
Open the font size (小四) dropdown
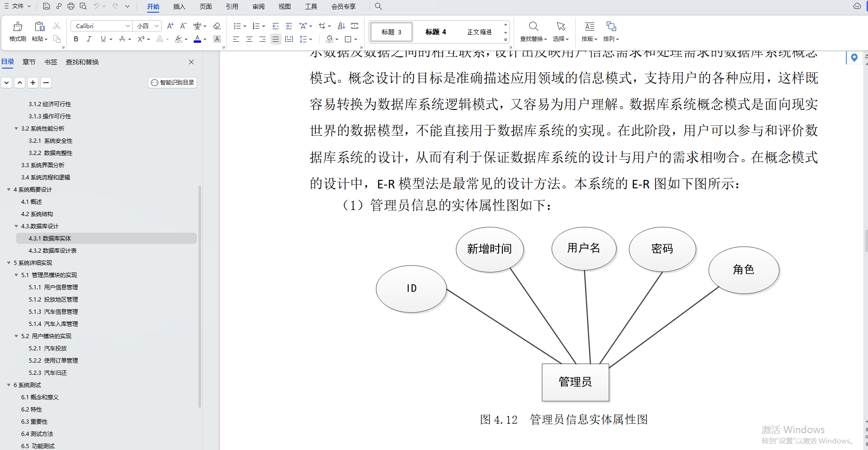click(156, 26)
